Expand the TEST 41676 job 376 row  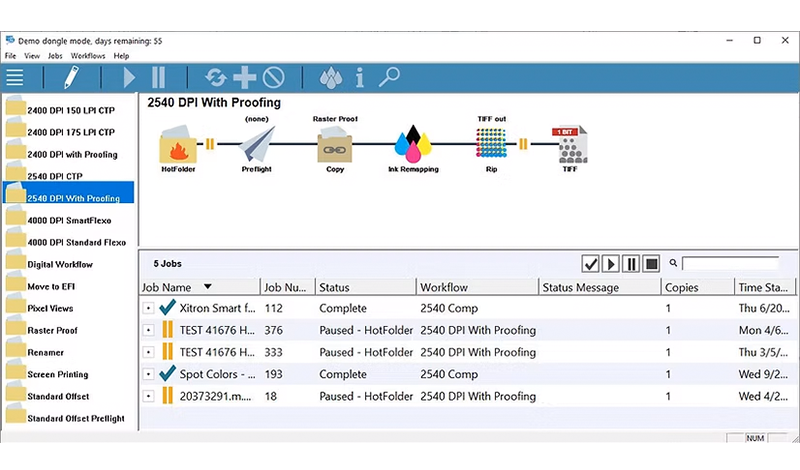148,330
